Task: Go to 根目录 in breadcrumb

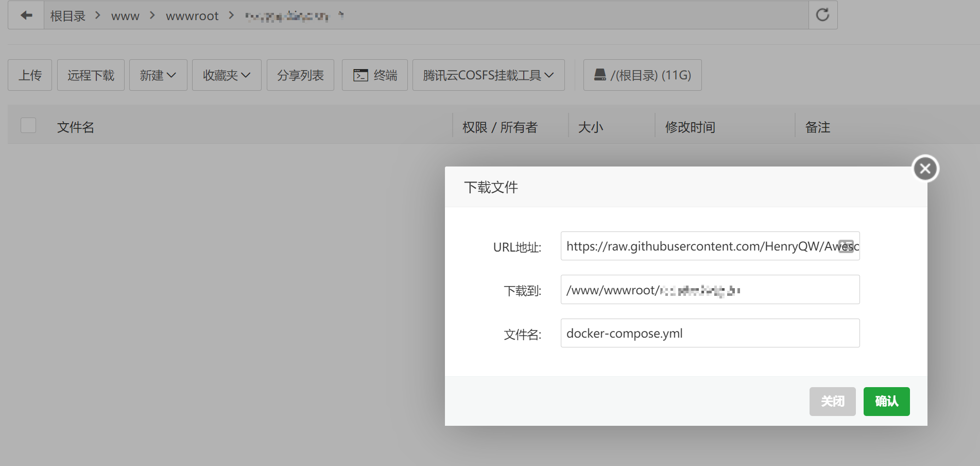Action: pyautogui.click(x=67, y=16)
